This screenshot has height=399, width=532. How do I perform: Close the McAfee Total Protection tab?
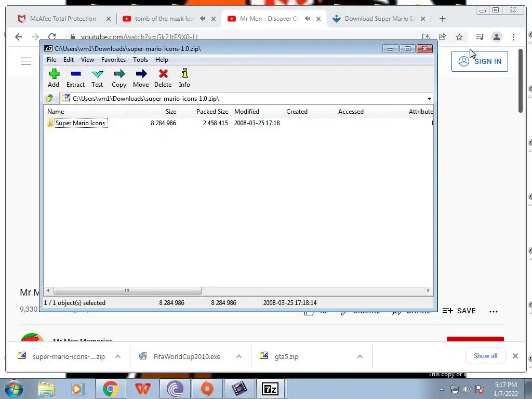click(109, 19)
